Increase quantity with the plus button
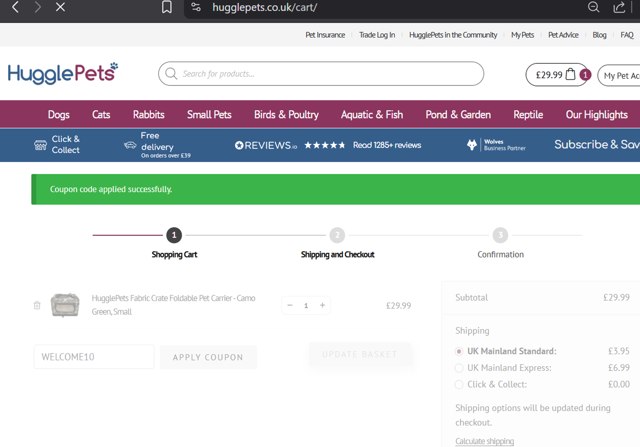The height and width of the screenshot is (447, 640). [322, 305]
